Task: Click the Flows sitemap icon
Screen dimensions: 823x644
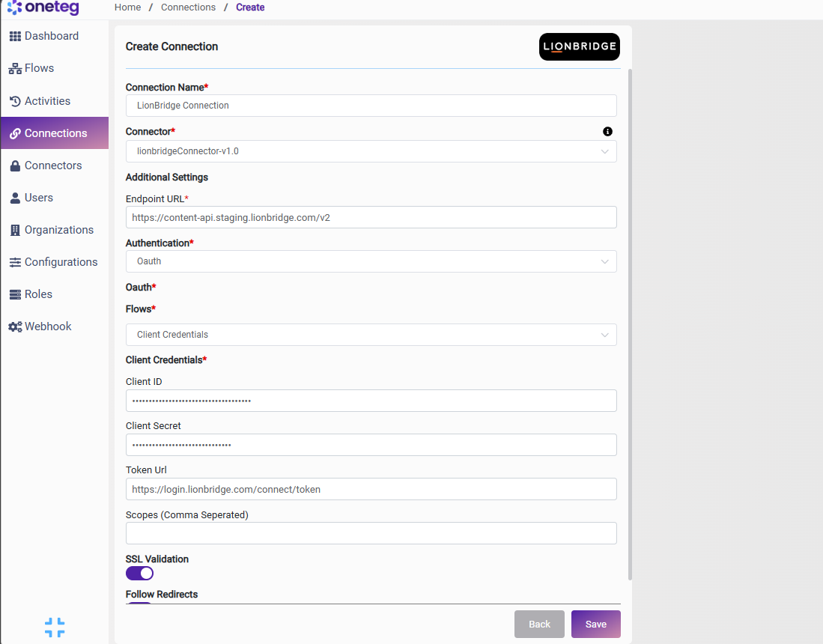Action: click(x=15, y=69)
